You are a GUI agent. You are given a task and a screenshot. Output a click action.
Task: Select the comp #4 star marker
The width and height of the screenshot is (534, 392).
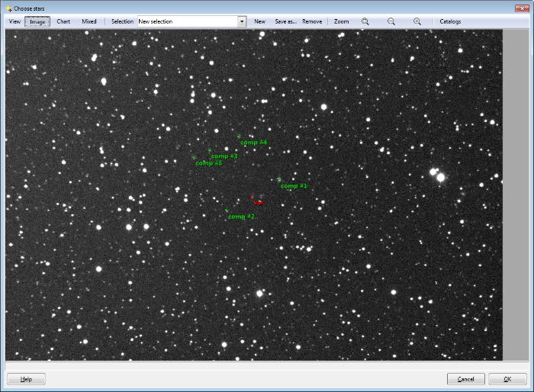click(x=239, y=137)
